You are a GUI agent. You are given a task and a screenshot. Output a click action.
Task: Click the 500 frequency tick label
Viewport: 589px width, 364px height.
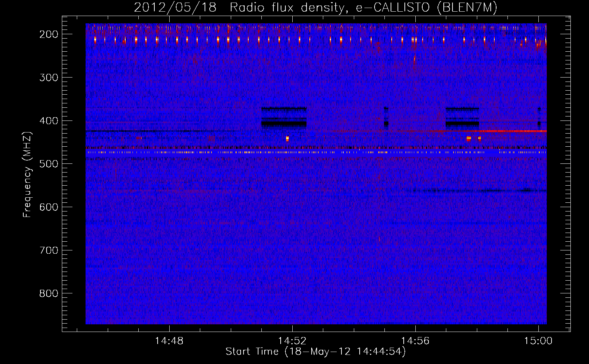pos(49,164)
